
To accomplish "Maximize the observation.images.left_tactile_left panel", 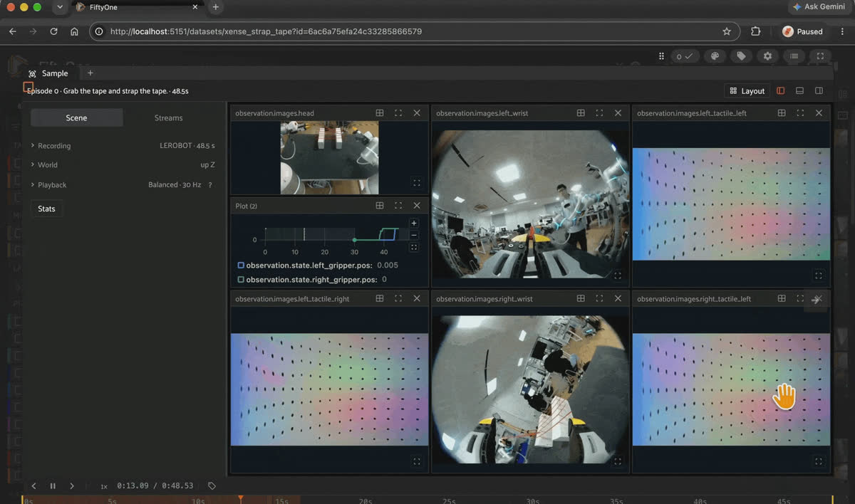I will click(800, 113).
